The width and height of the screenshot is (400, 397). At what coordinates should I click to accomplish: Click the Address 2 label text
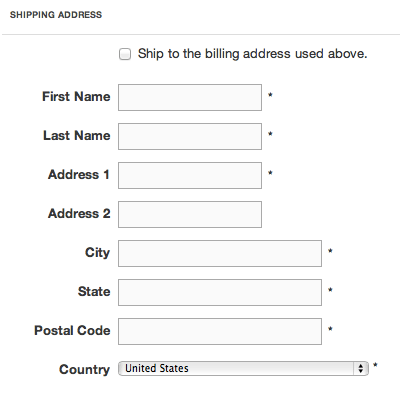tap(79, 213)
